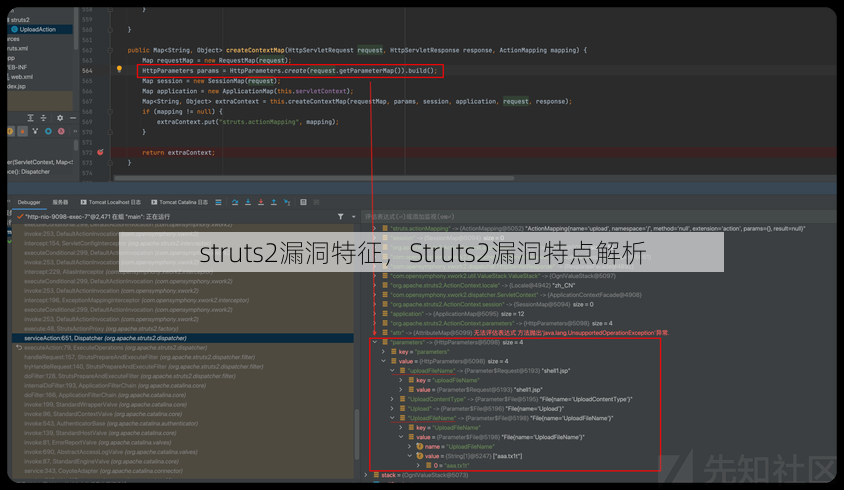Click the return extraContext line

click(x=178, y=152)
